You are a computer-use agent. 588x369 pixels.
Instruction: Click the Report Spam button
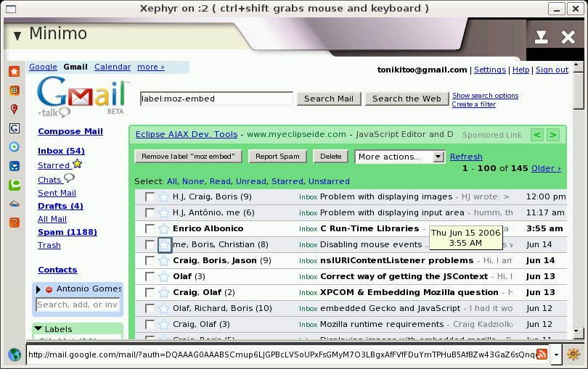[277, 157]
